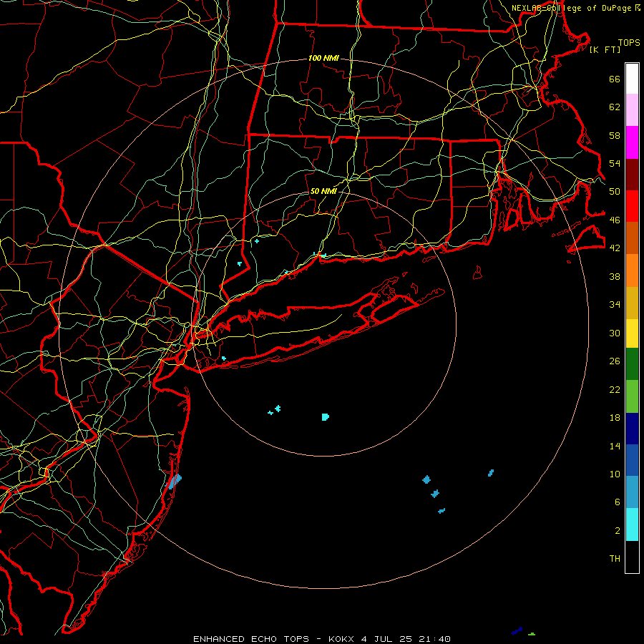Screen dimensions: 644x644
Task: Click the legend value "54"
Action: coord(615,163)
